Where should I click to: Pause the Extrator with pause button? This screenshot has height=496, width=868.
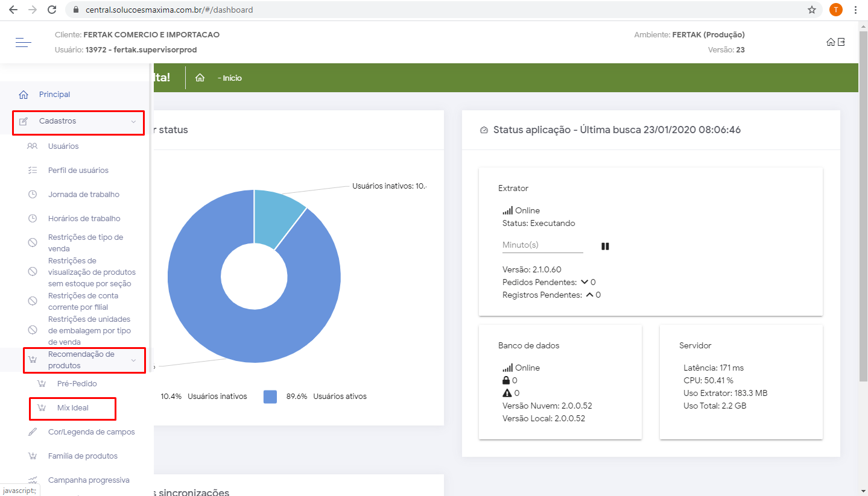[x=605, y=246]
